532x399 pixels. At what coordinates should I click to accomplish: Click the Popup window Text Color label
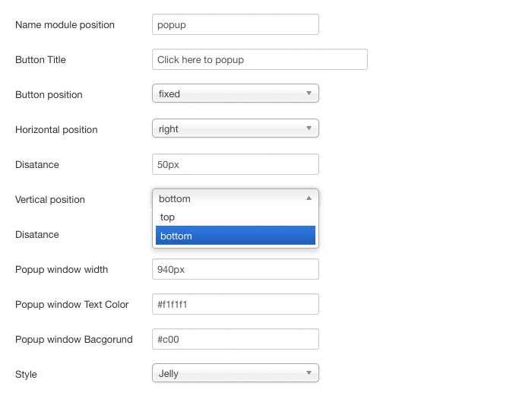point(72,305)
